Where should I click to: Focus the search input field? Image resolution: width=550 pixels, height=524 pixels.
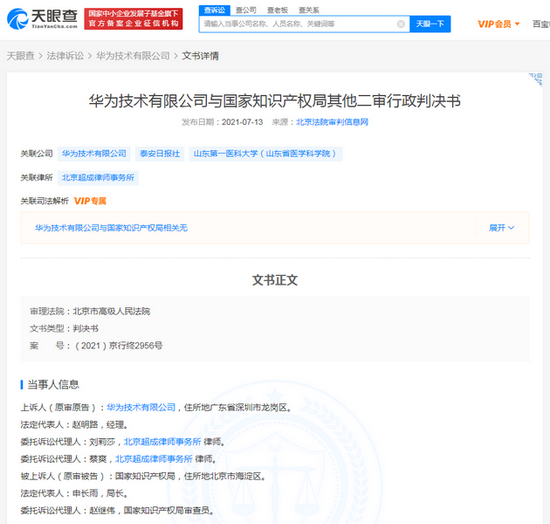(298, 24)
